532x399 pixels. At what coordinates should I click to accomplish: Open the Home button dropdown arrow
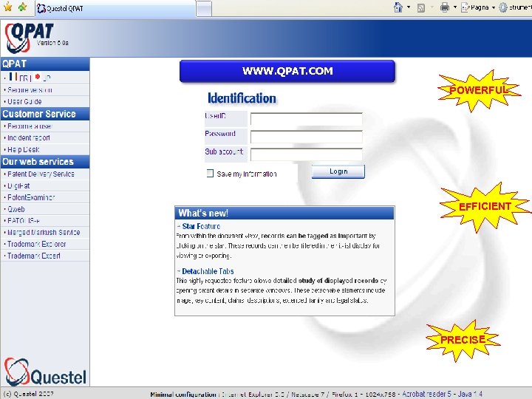(409, 7)
